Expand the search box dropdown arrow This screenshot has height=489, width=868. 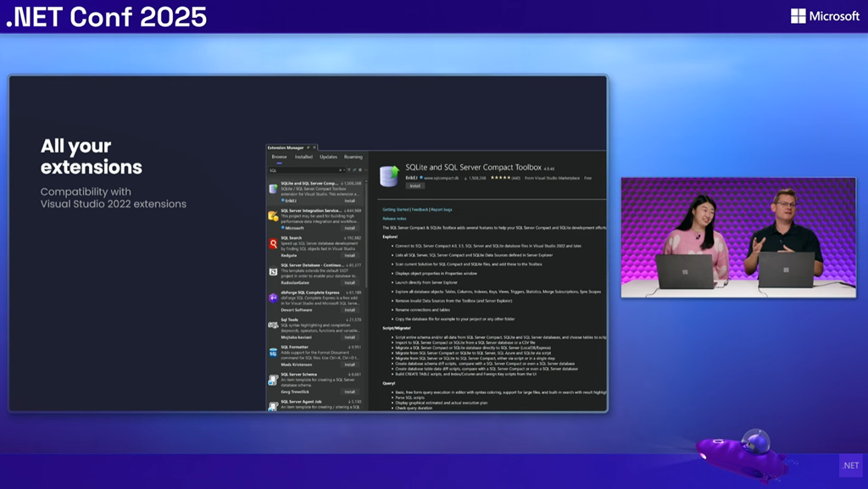pyautogui.click(x=345, y=170)
